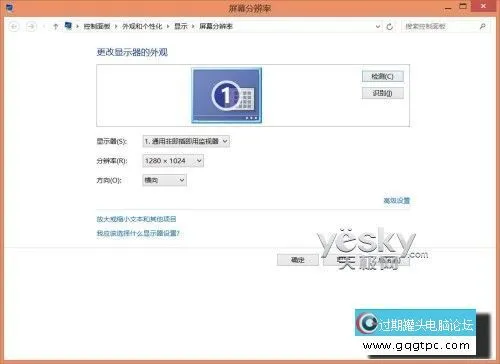Click the 确定 button

(298, 260)
